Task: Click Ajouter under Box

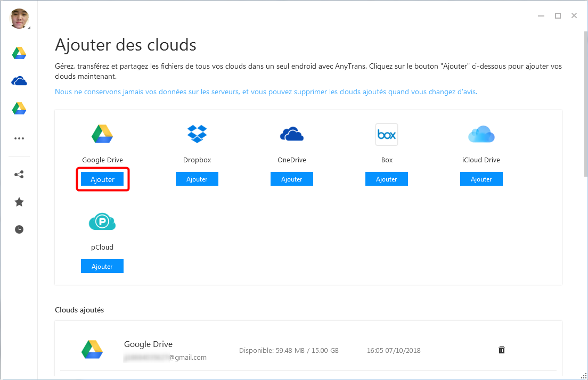Action: [387, 179]
